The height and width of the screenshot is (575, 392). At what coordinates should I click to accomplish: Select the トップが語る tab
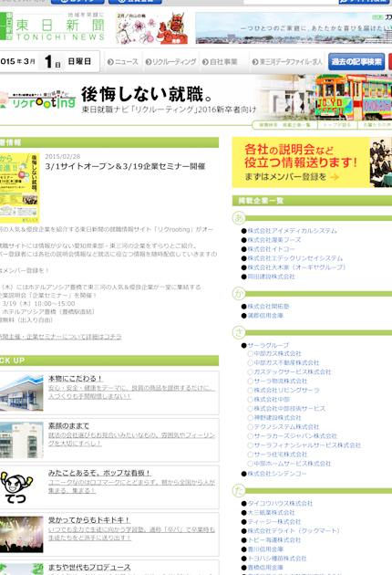[337, 125]
